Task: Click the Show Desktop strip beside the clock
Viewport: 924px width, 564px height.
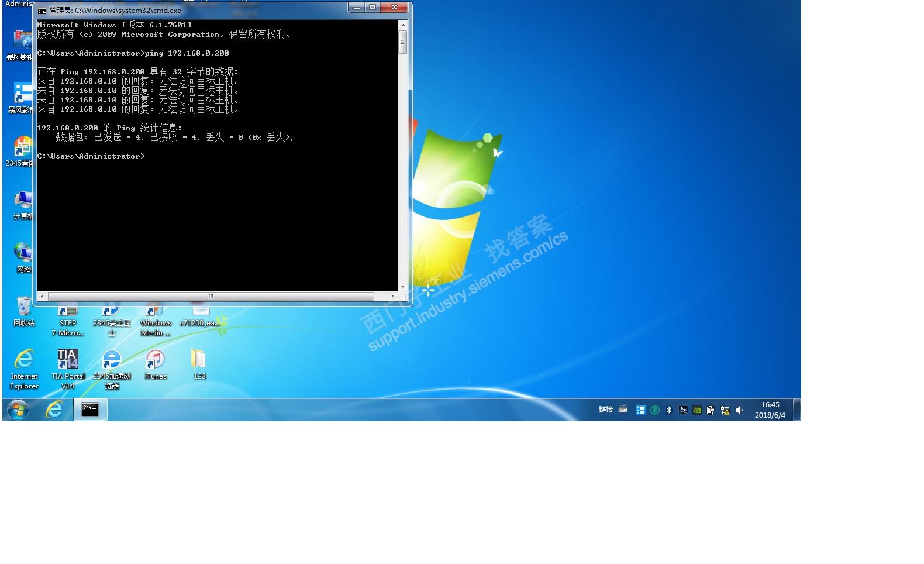Action: 797,410
